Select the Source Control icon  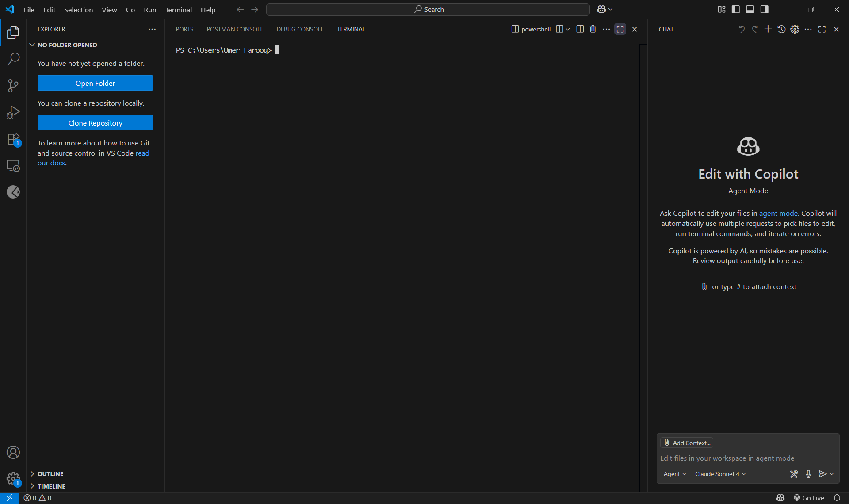(13, 85)
